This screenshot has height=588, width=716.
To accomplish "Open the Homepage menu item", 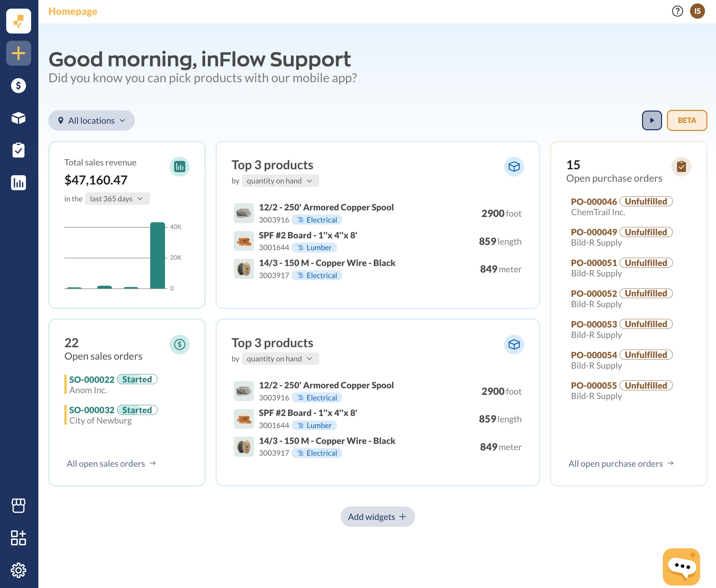I will tap(73, 11).
